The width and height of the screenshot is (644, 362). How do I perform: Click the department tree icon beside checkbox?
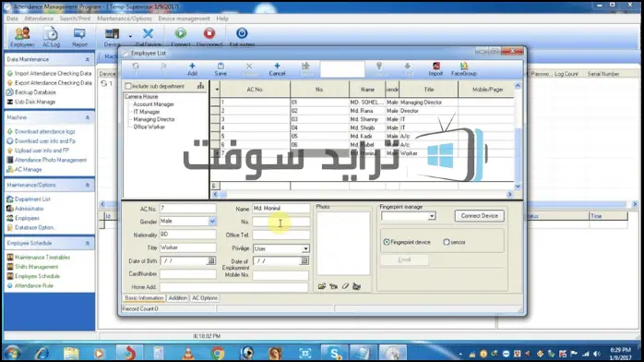pyautogui.click(x=200, y=86)
